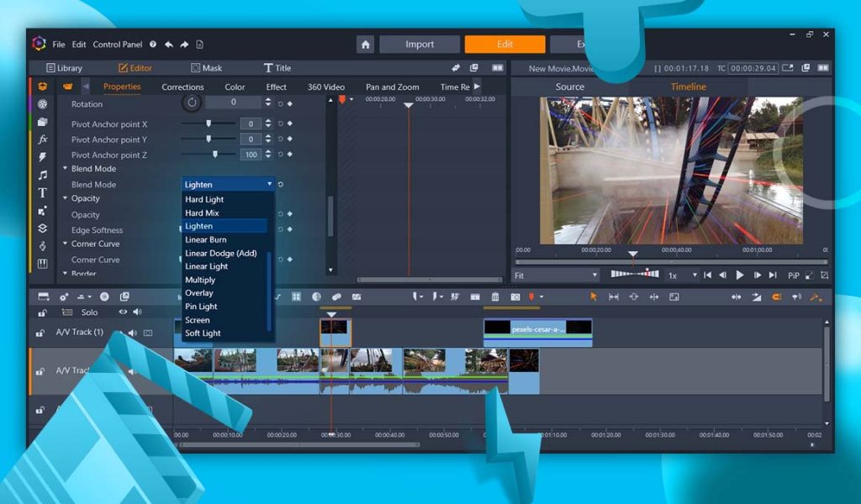Screen dimensions: 861x504
Task: Show more editor tabs with the right arrow
Action: click(x=477, y=87)
